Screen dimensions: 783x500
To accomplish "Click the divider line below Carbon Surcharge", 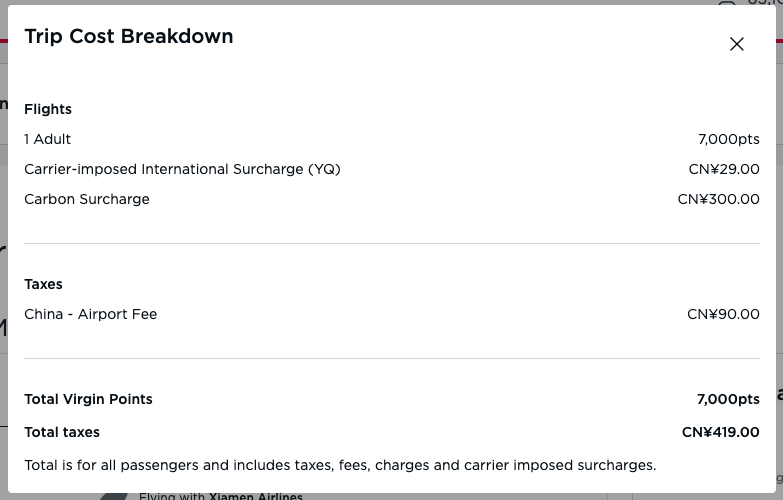I will pyautogui.click(x=392, y=244).
